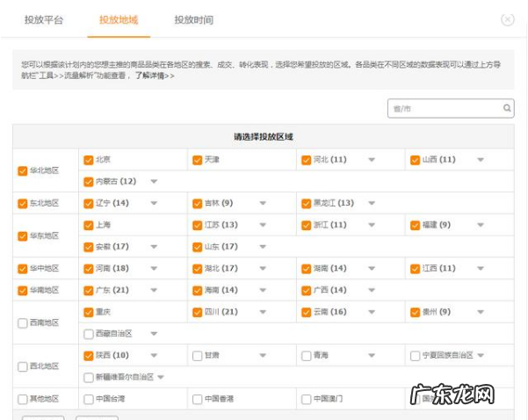Check 西藏自治区 checkbox
528x420 pixels.
tap(89, 334)
